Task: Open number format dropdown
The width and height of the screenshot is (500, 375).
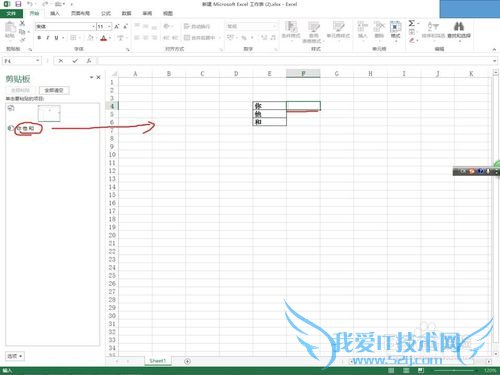Action: click(x=275, y=26)
